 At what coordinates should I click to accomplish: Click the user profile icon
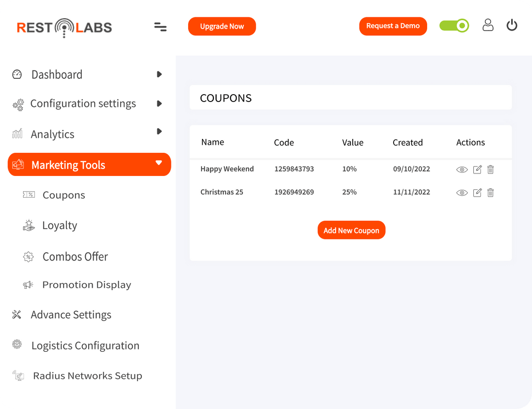(488, 25)
